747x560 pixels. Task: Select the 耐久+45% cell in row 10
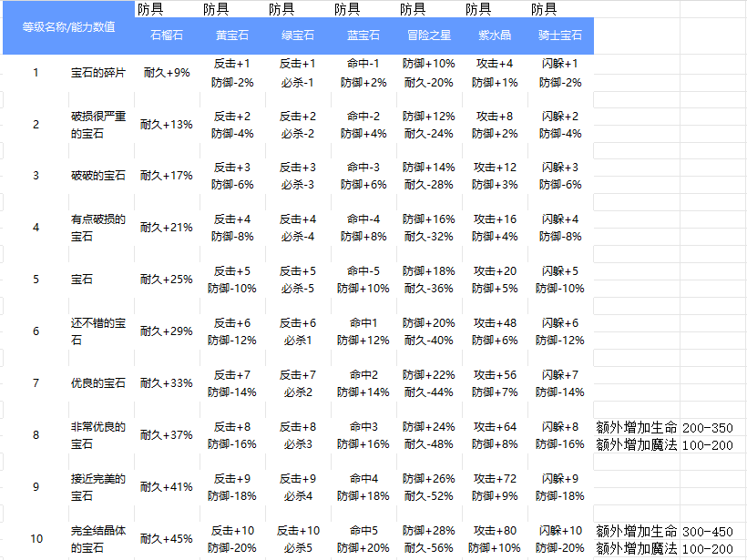(x=166, y=538)
